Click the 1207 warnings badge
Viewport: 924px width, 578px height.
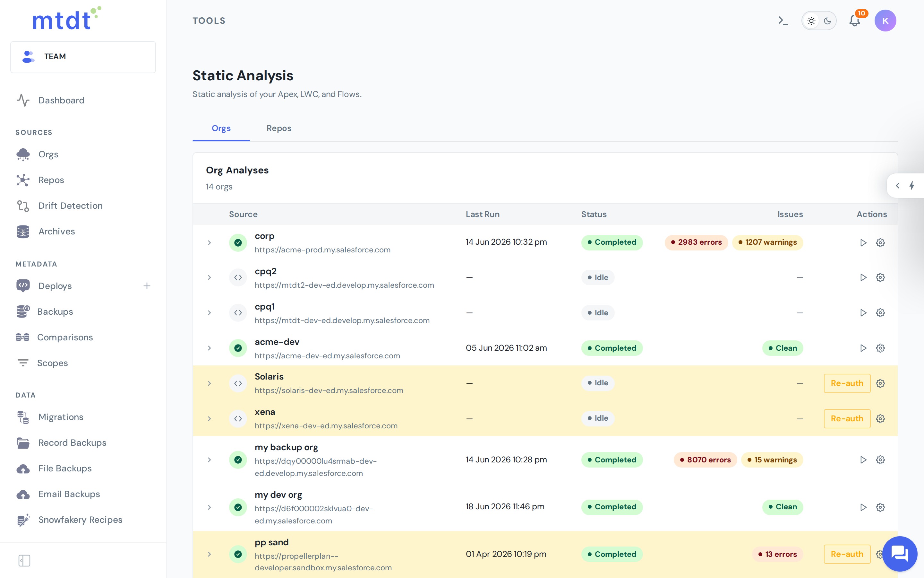[767, 242]
